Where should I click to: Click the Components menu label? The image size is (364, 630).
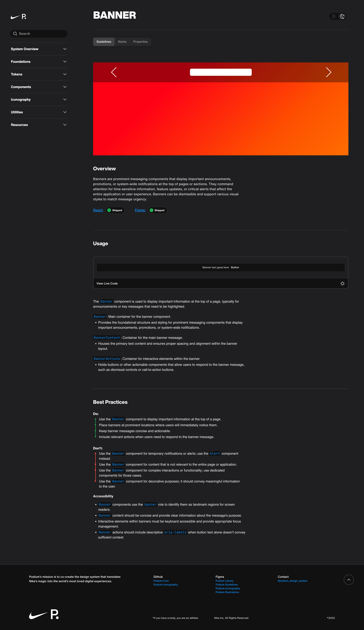(x=21, y=87)
